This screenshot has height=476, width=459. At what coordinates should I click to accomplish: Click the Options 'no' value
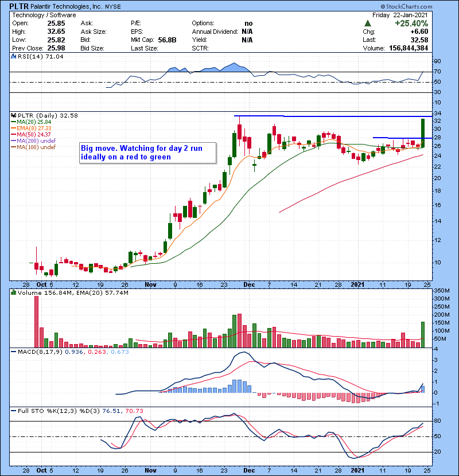[x=248, y=24]
